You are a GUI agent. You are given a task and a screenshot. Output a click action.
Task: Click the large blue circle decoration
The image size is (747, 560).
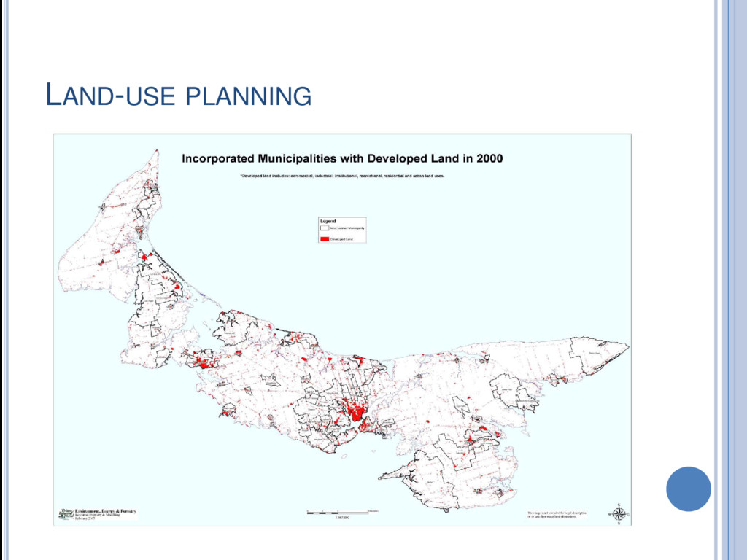point(689,489)
